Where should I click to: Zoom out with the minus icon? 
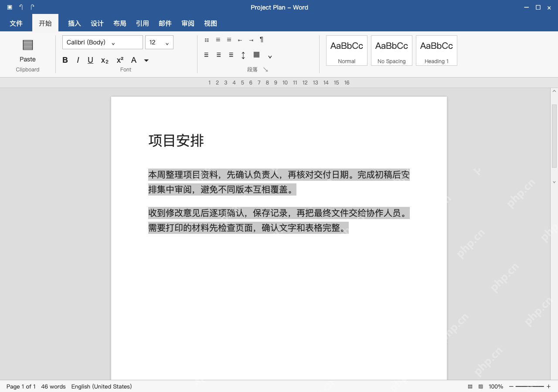[x=511, y=386]
